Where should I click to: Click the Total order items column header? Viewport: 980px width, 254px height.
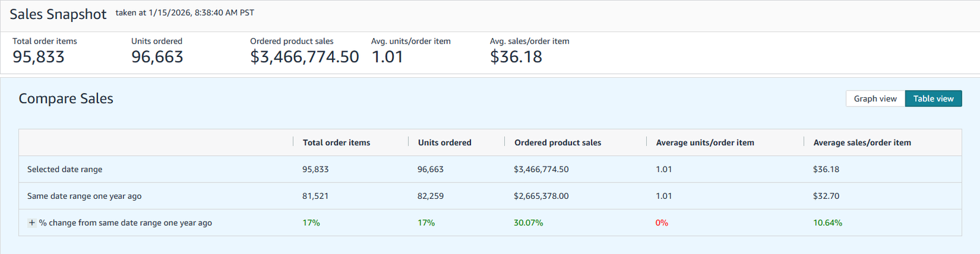coord(336,143)
